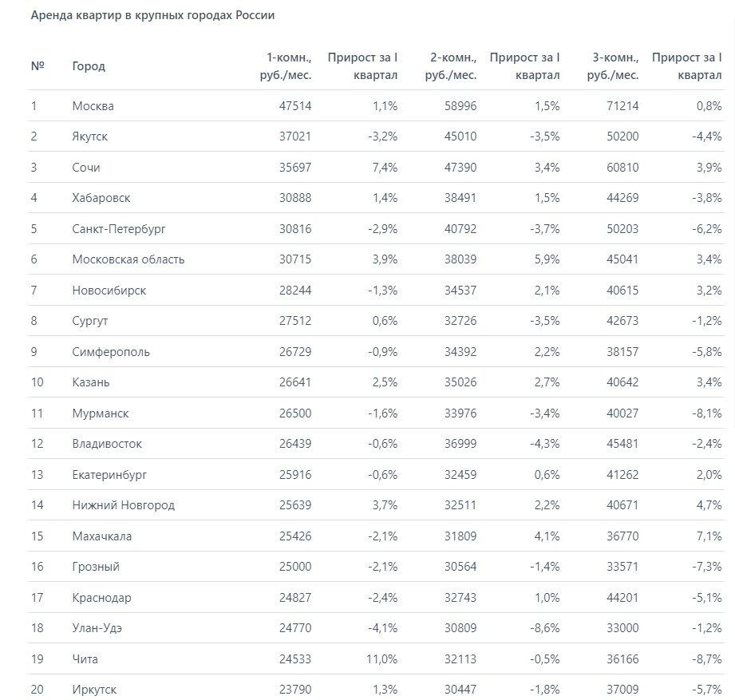Select the Санкт-Петербург city cell
This screenshot has height=700, width=735.
pos(119,229)
